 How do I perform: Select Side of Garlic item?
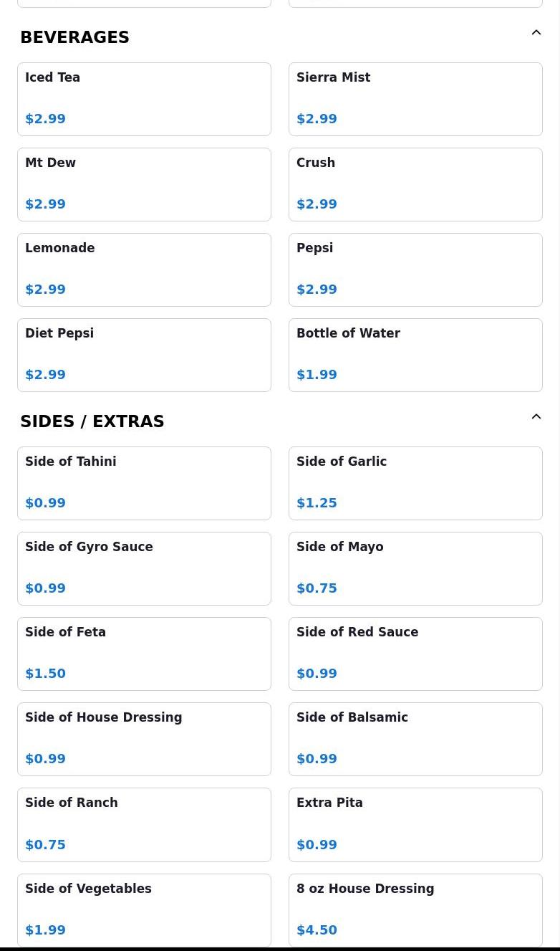415,483
